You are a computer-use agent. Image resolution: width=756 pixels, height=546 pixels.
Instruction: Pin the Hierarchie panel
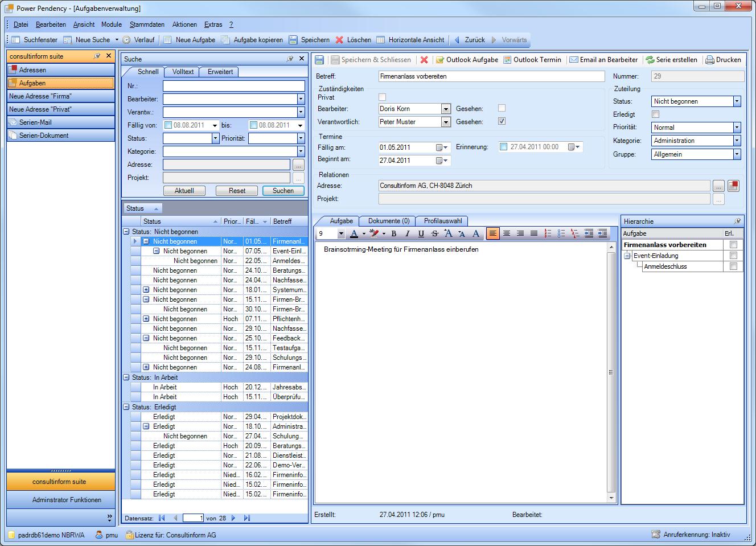click(x=737, y=221)
